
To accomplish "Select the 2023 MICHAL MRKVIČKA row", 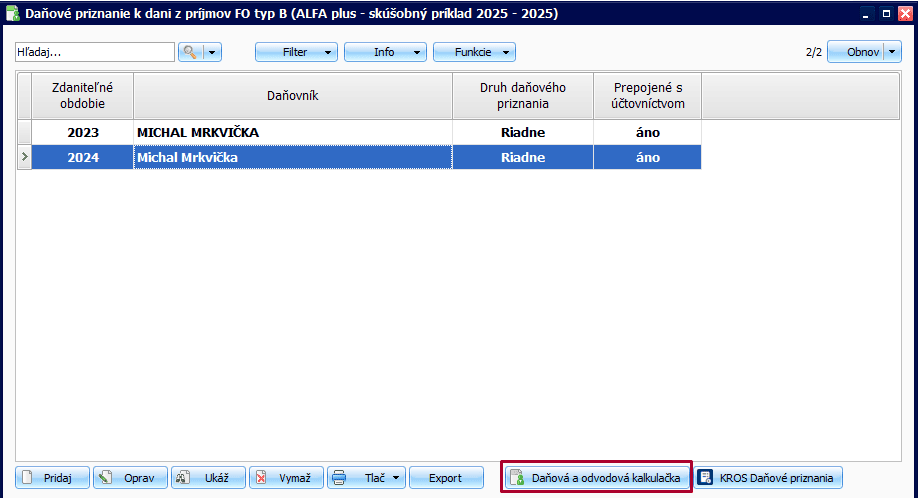I will 293,132.
